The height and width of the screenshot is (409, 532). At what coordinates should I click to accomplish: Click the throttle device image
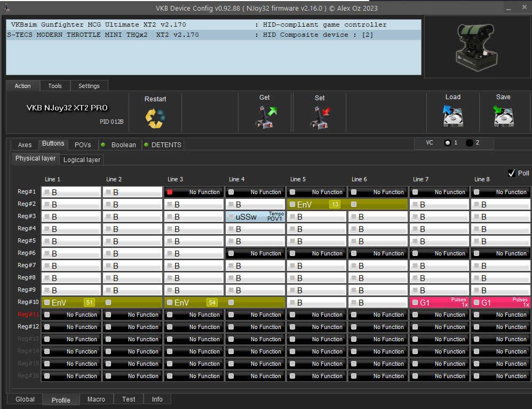tap(477, 47)
